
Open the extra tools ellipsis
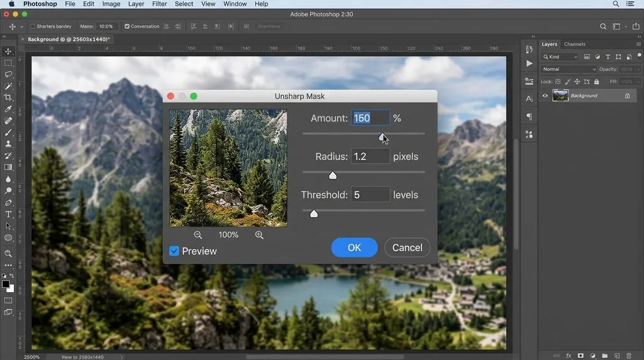coord(8,266)
